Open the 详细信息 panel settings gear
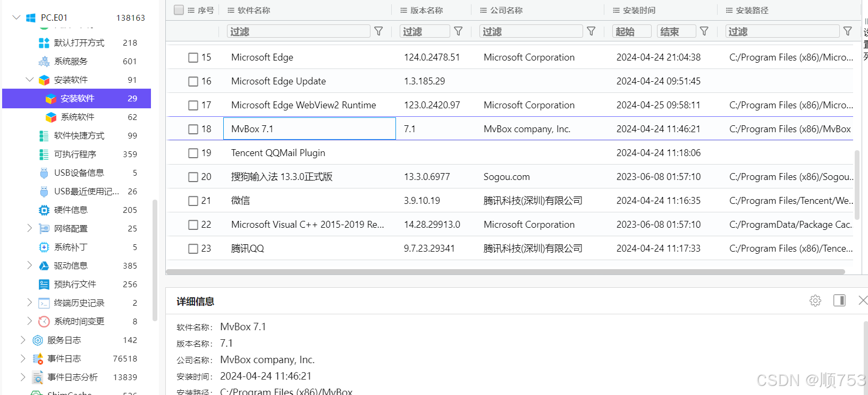 815,300
